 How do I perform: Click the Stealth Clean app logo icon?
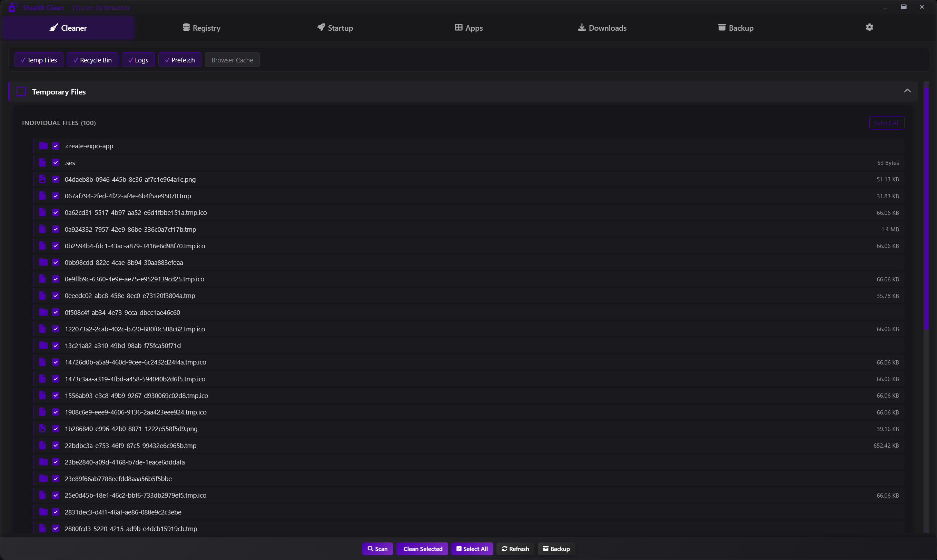click(13, 7)
